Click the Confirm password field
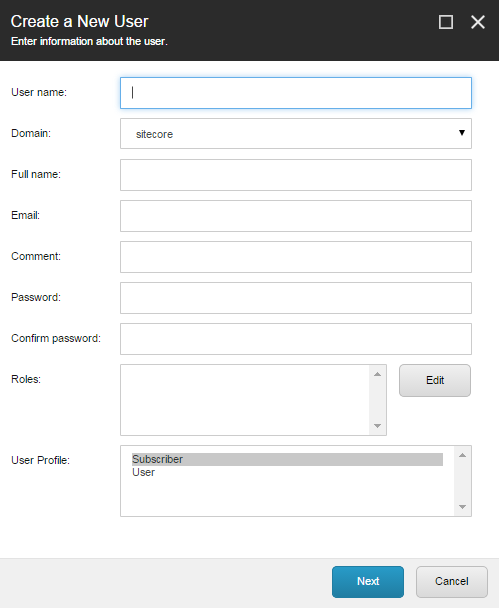This screenshot has height=608, width=499. click(296, 339)
